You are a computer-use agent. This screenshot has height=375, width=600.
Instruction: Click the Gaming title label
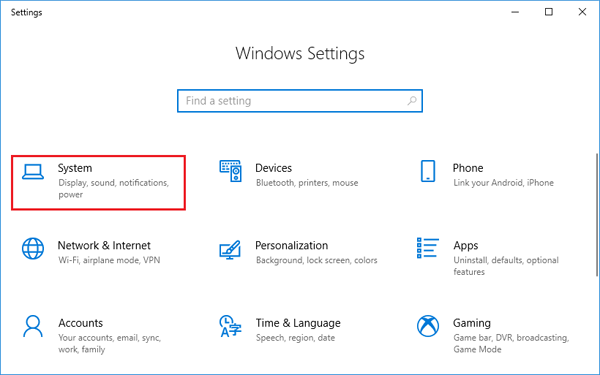tap(472, 323)
